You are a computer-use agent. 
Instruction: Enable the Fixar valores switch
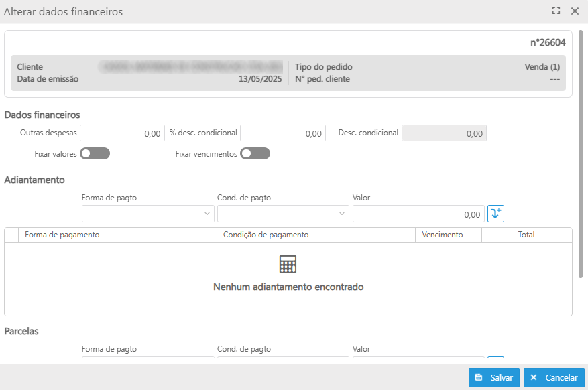[95, 153]
